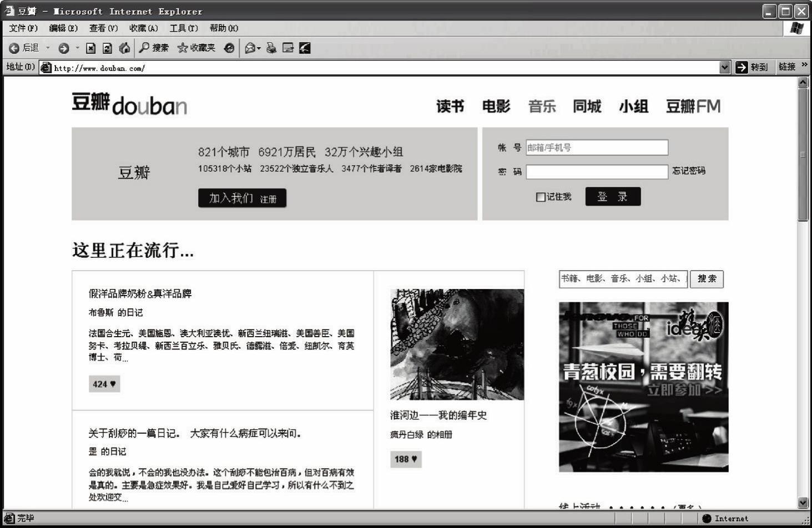
Task: Click the Search magnifier toolbar button
Action: (x=154, y=48)
